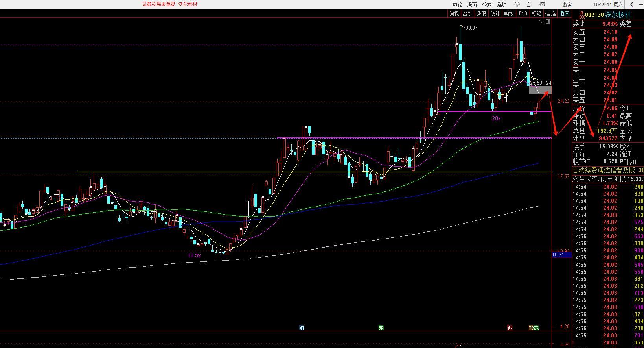
Task: Click the 涨幅 1.73% value
Action: pyautogui.click(x=609, y=123)
